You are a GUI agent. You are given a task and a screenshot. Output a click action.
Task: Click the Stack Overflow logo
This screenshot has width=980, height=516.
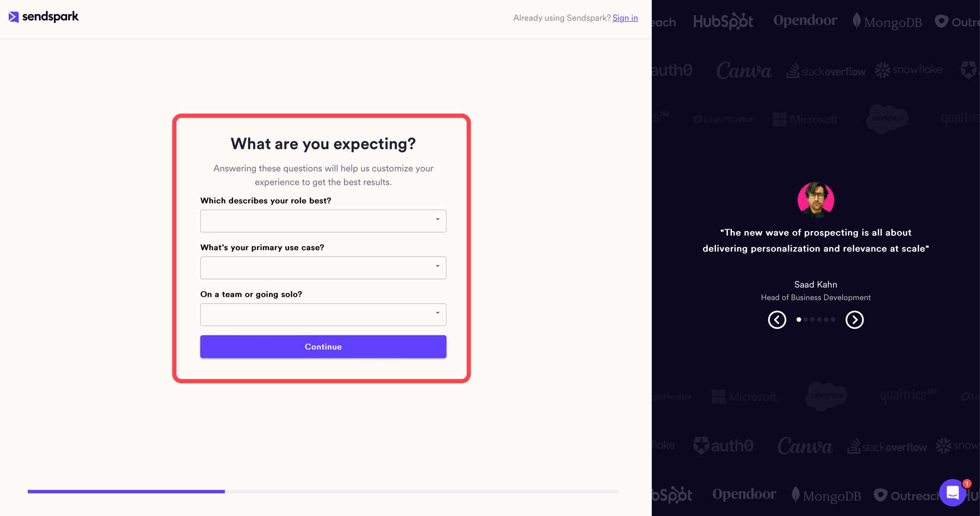825,71
